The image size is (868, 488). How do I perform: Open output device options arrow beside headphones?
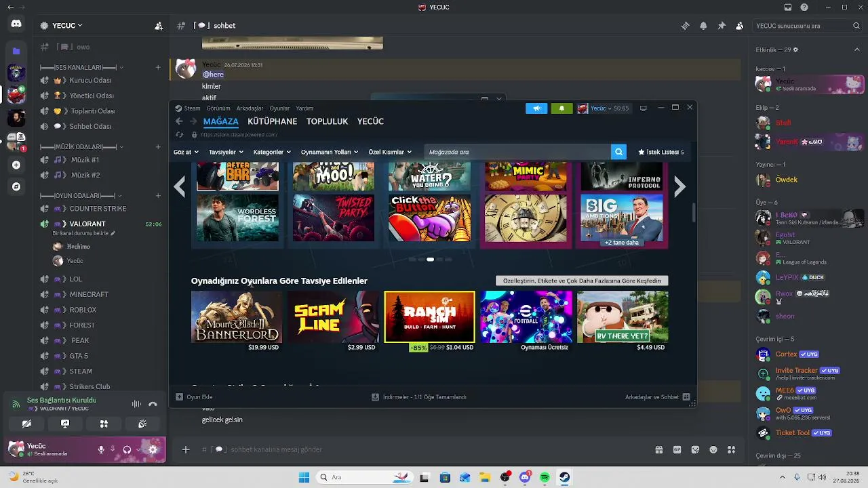pos(138,449)
